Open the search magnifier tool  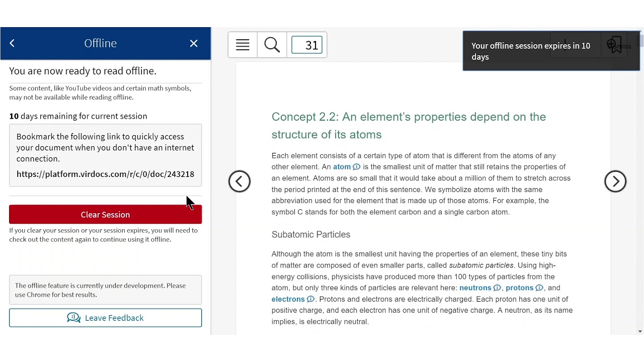pyautogui.click(x=272, y=45)
